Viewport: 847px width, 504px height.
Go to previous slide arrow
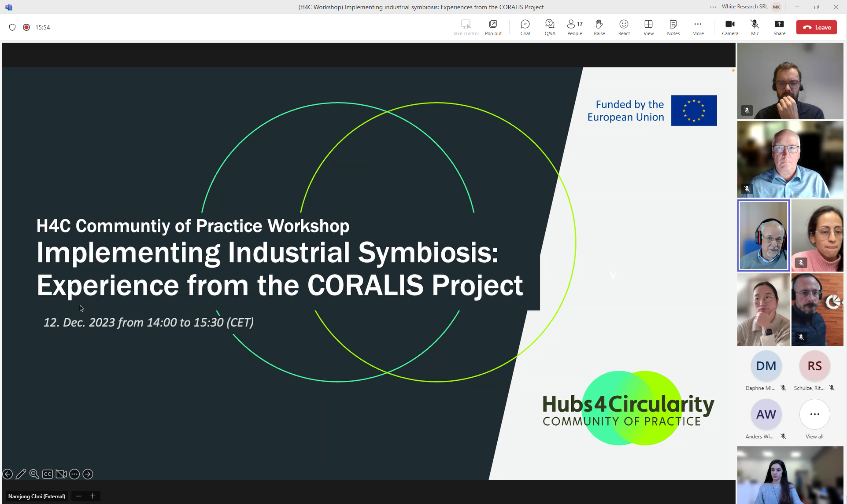point(7,474)
